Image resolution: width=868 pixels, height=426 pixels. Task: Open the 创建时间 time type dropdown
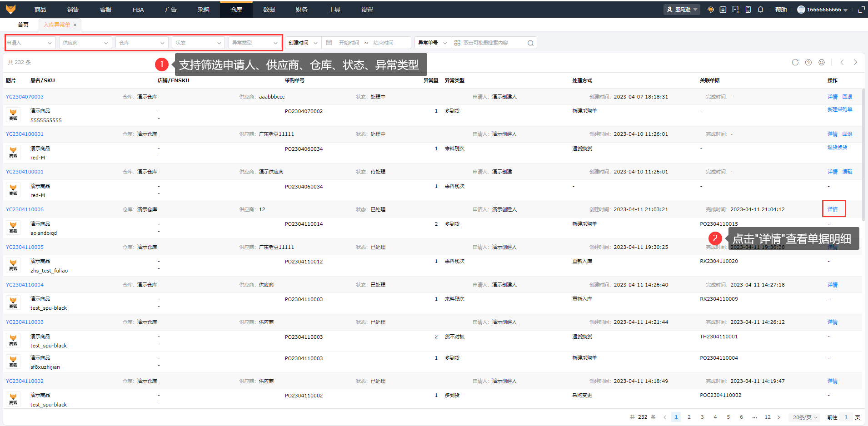pyautogui.click(x=303, y=43)
